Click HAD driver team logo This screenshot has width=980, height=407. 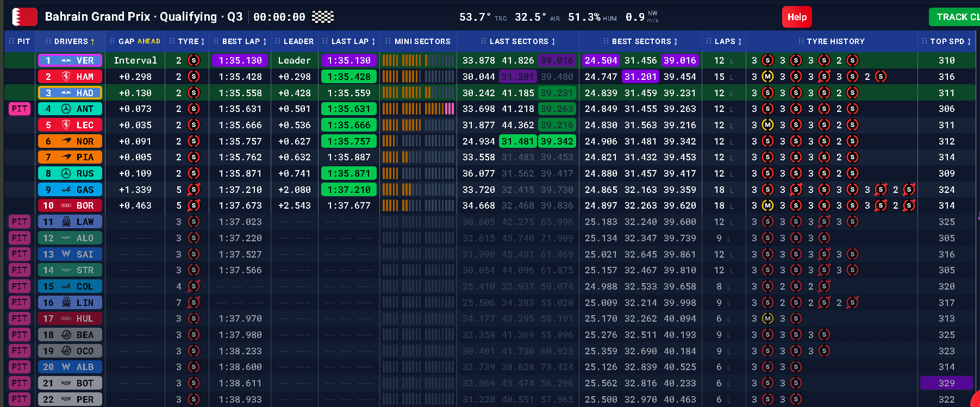pyautogui.click(x=66, y=93)
